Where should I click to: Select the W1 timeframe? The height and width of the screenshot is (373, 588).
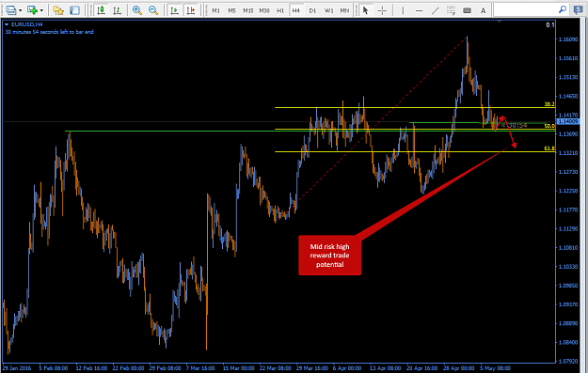(x=329, y=10)
